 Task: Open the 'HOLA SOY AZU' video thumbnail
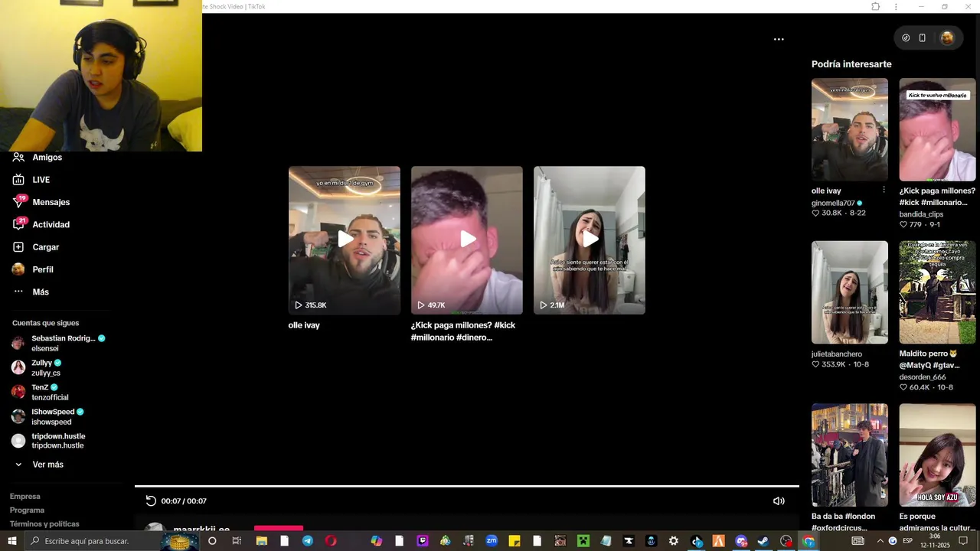(938, 455)
